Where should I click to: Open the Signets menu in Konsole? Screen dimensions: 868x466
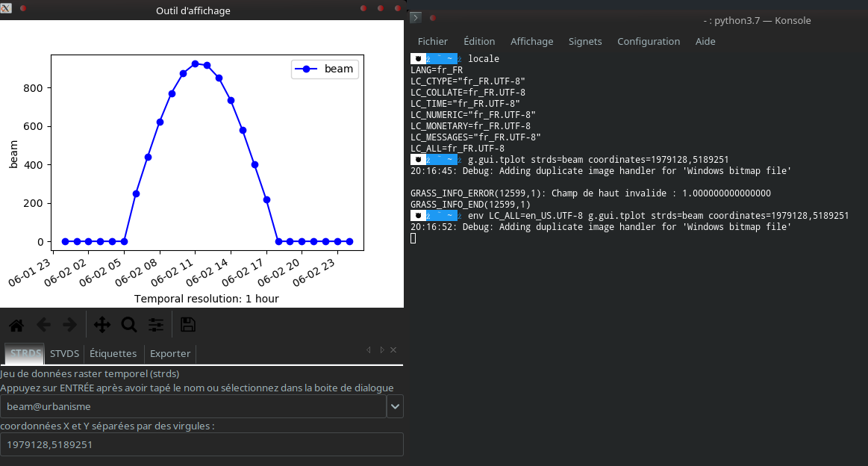point(585,41)
